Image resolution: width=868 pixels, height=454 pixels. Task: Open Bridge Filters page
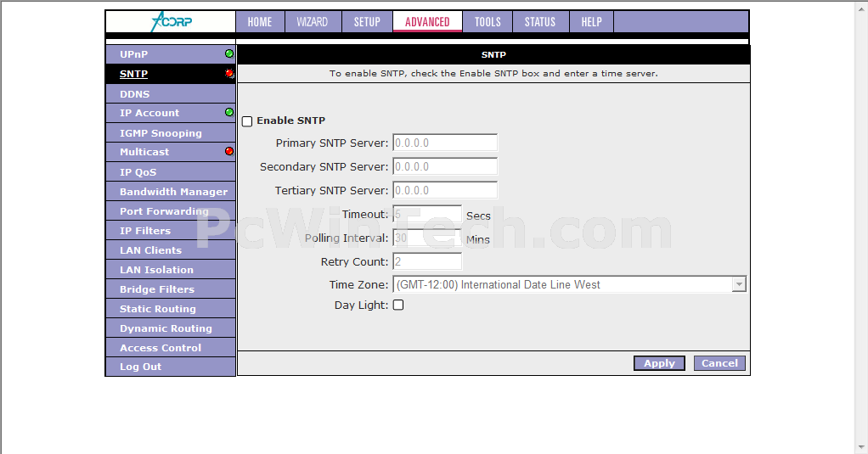coord(171,289)
